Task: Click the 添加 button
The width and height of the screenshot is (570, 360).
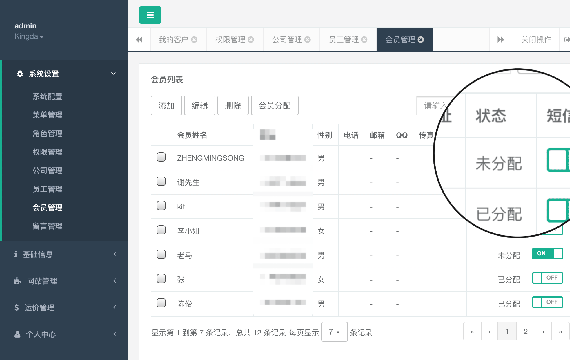Action: point(166,105)
